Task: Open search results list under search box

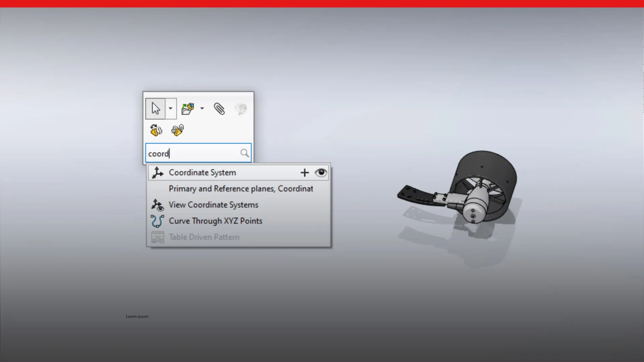Action: [x=238, y=205]
